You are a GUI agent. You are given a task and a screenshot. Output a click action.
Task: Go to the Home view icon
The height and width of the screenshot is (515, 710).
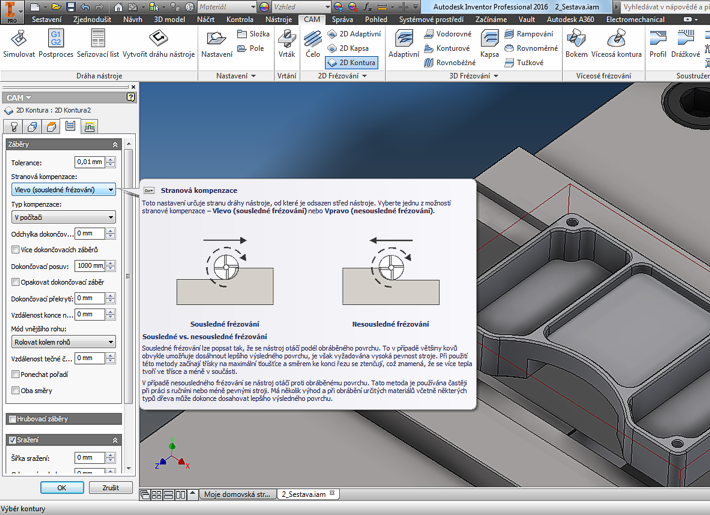coord(118,7)
